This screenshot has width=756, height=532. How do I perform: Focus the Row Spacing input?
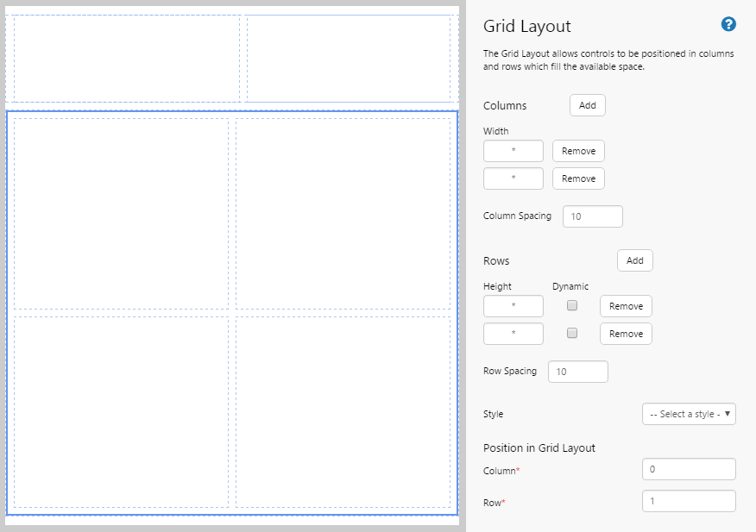(x=578, y=372)
